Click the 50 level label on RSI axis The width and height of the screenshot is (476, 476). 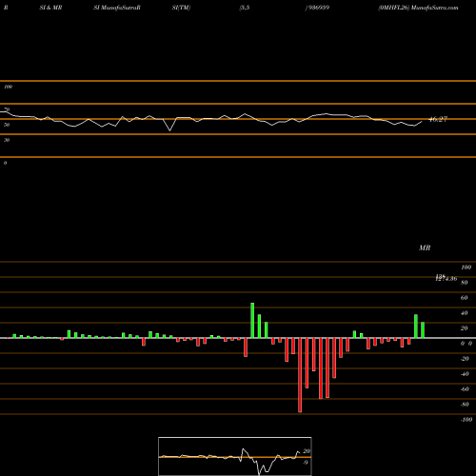coord(7,125)
